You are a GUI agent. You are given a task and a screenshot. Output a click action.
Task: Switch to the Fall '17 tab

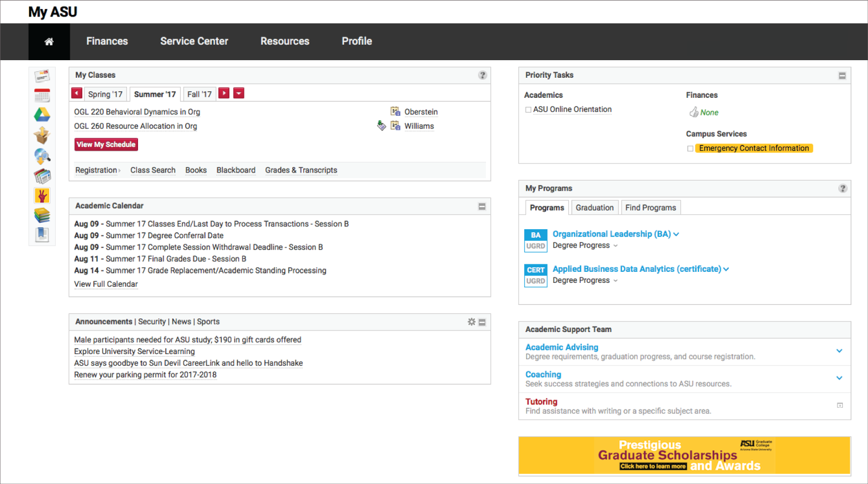[x=199, y=94]
